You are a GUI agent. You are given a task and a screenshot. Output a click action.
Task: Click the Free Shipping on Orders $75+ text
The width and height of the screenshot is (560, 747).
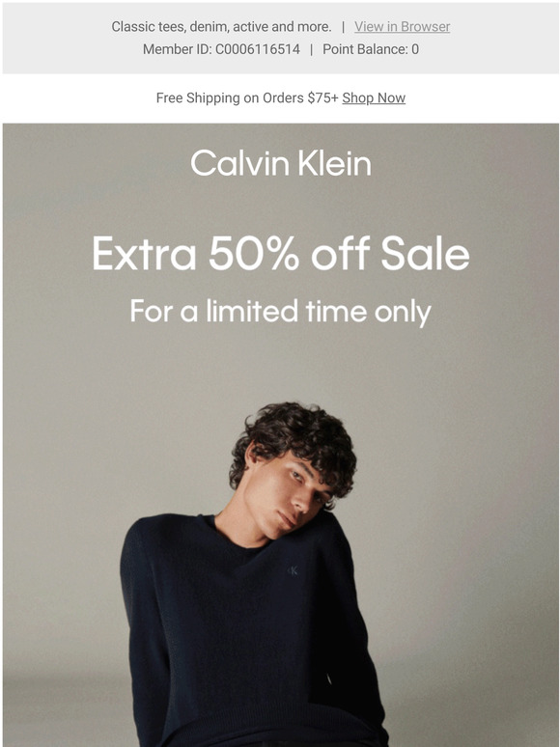[x=247, y=97]
